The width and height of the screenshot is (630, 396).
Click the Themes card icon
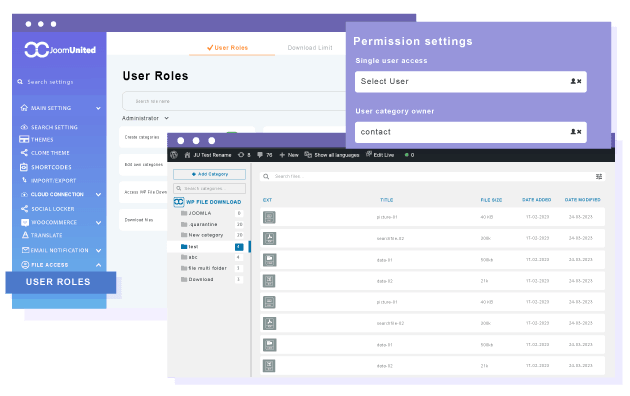click(24, 139)
